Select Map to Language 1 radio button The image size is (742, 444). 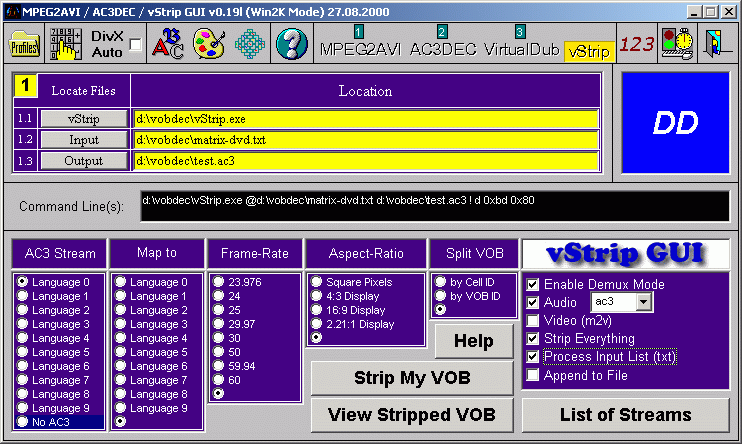pyautogui.click(x=120, y=296)
